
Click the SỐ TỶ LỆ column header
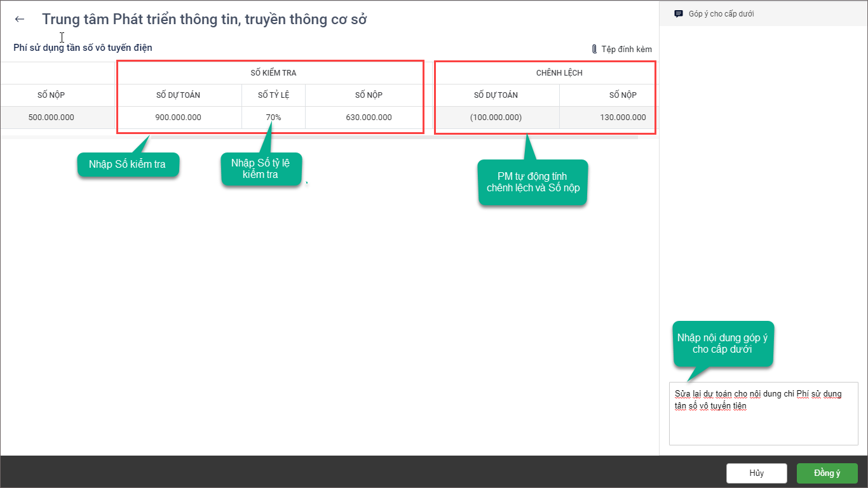tap(274, 95)
